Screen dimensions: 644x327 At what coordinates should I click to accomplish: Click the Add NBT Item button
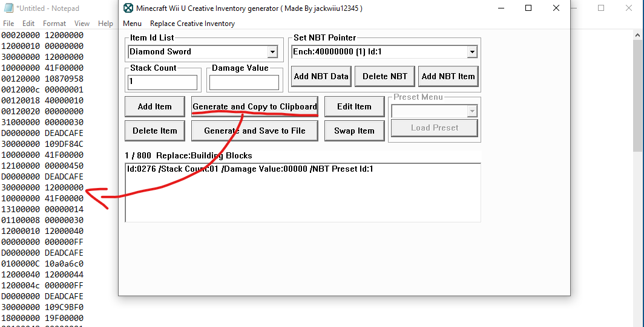(448, 76)
